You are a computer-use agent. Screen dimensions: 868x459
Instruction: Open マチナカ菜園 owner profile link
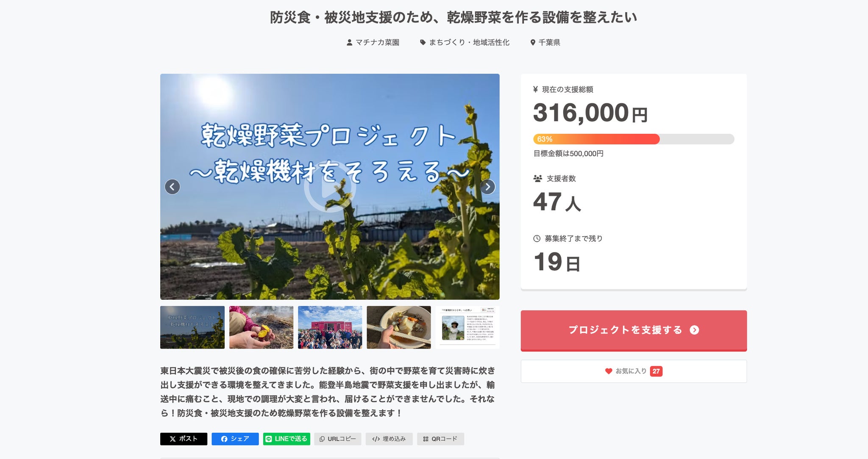[x=373, y=42]
